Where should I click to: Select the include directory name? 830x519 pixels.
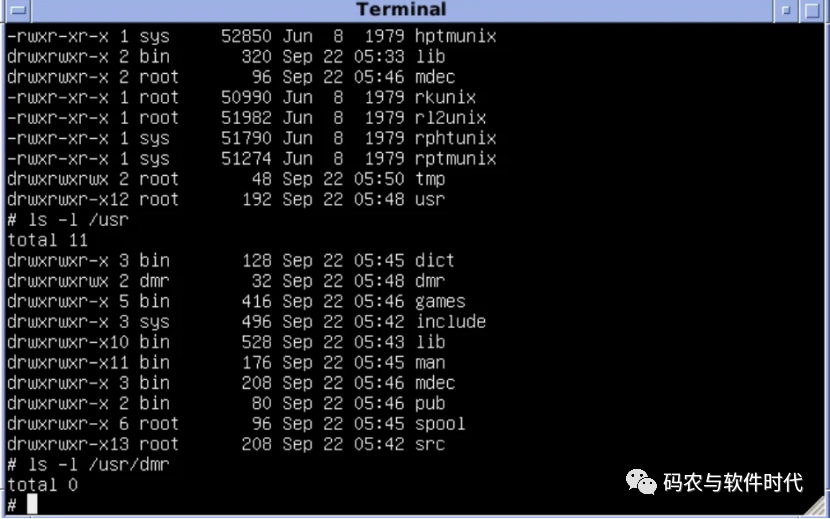[x=450, y=321]
